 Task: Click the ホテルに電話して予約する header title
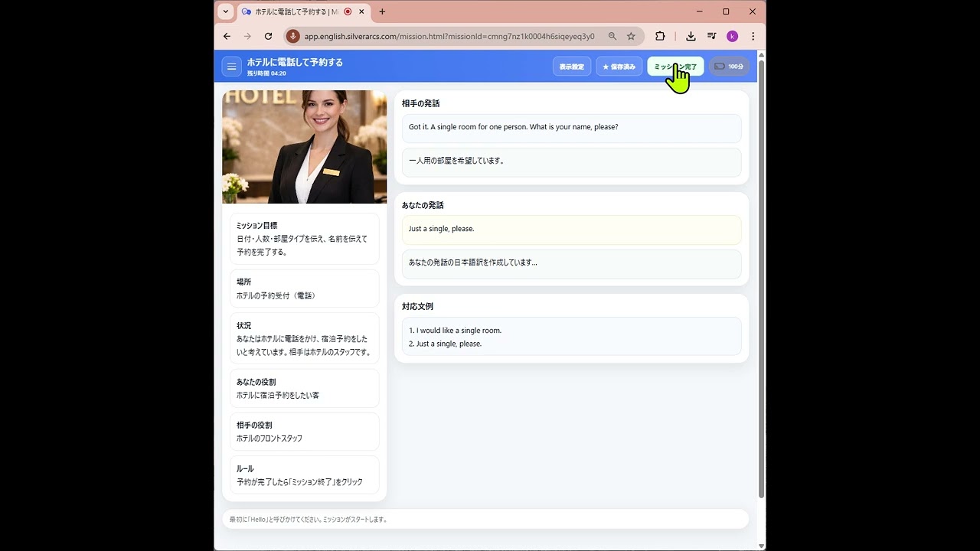point(295,62)
